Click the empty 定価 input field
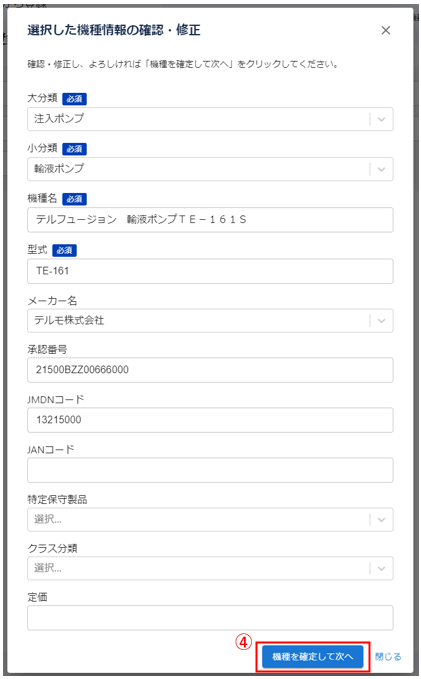This screenshot has width=421, height=679. (x=210, y=618)
